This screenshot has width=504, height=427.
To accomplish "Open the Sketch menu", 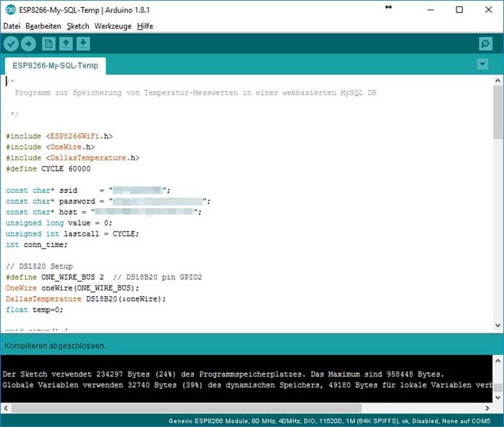I will pos(78,26).
